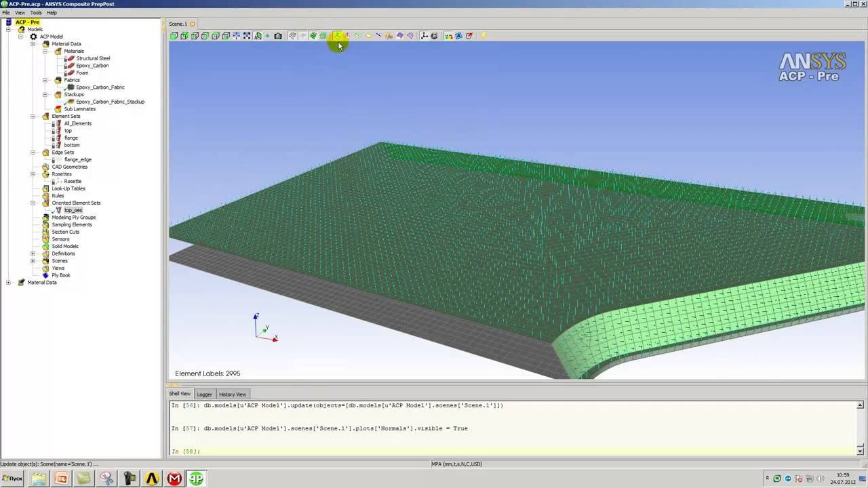Screen dimensions: 868x488
Task: Click the light bulb toolbar icon
Action: [484, 36]
